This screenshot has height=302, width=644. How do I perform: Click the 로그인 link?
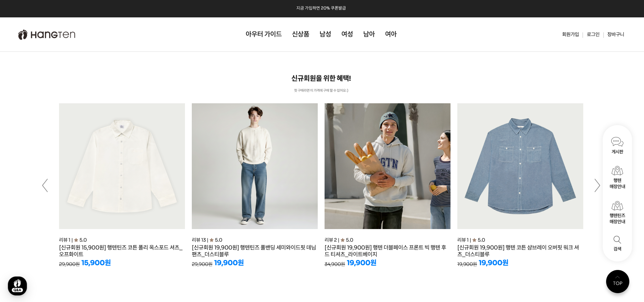click(x=593, y=34)
